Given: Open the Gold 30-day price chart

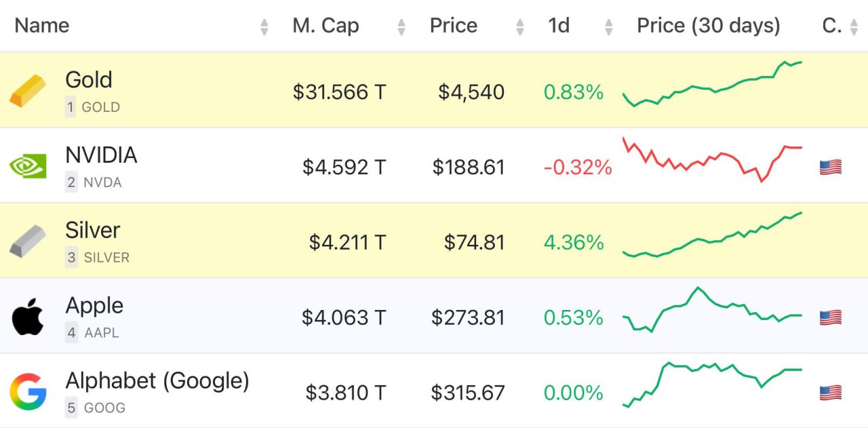Looking at the screenshot, I should coord(712,85).
